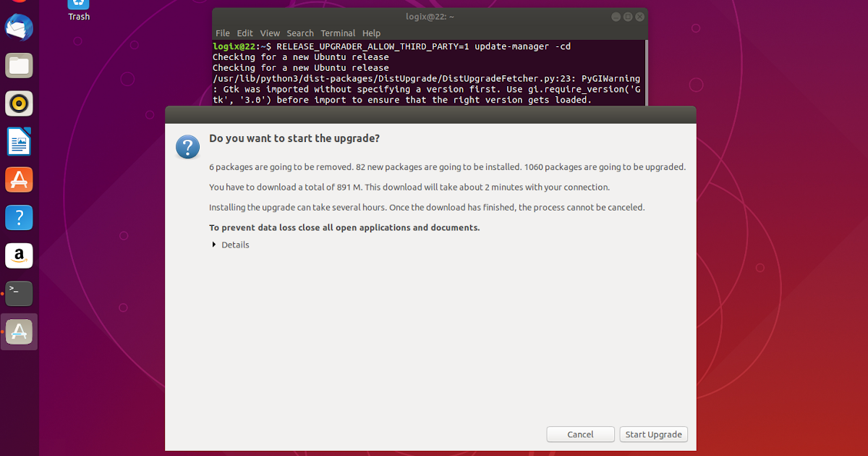Viewport: 868px width, 456px height.
Task: Click the running upgrade app icon in dock
Action: (18, 332)
